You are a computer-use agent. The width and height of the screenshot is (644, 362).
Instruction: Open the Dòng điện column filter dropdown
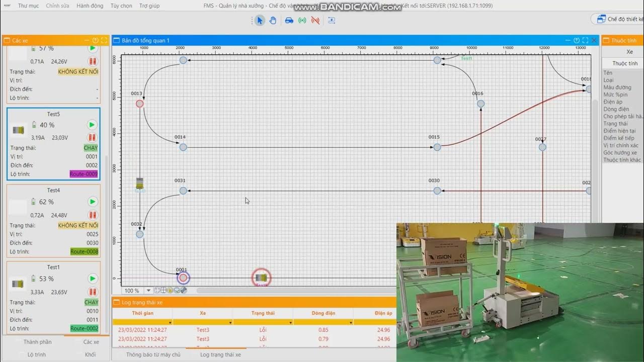point(351,322)
